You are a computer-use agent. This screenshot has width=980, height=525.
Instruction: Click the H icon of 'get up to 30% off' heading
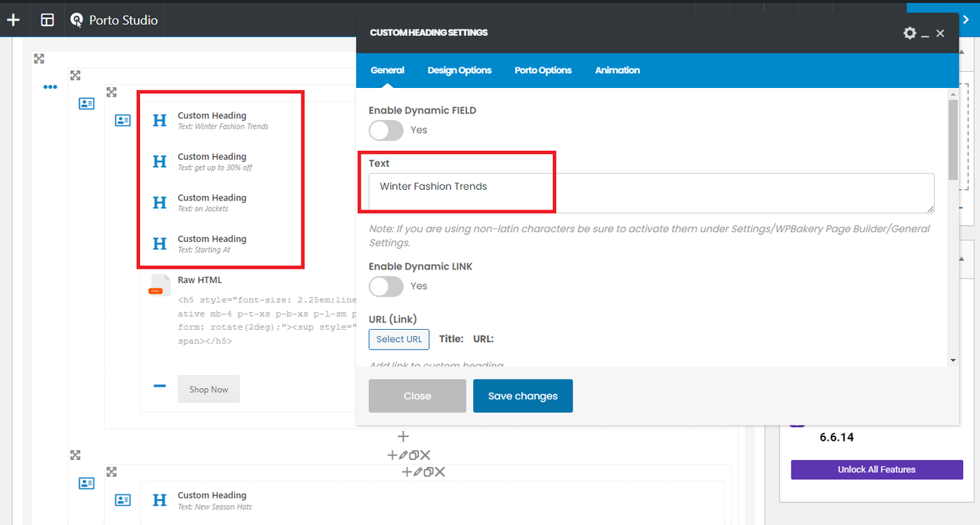[x=159, y=161]
